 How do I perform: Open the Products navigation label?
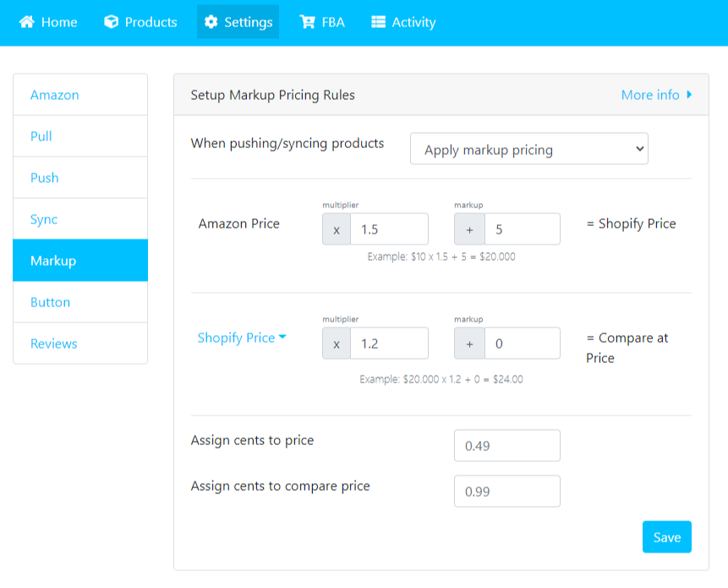pyautogui.click(x=151, y=22)
